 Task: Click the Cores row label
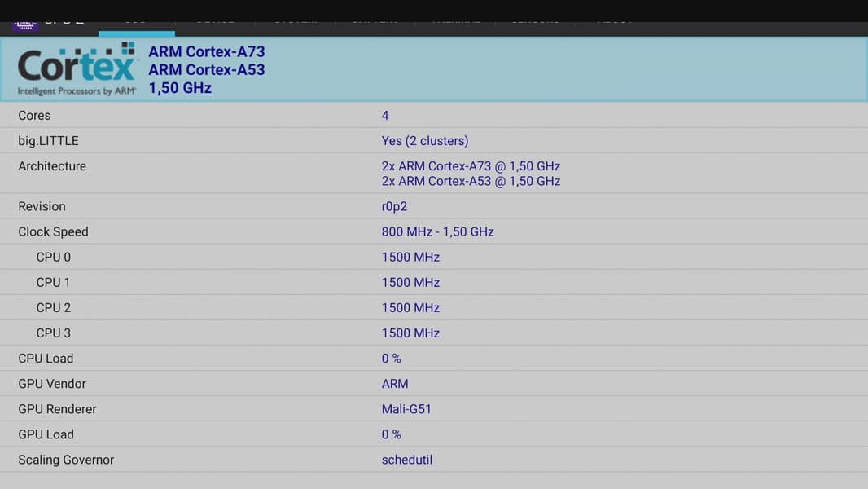click(x=34, y=115)
